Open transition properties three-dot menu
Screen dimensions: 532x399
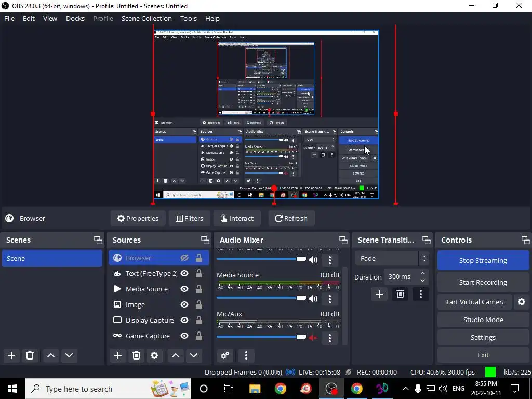(421, 294)
